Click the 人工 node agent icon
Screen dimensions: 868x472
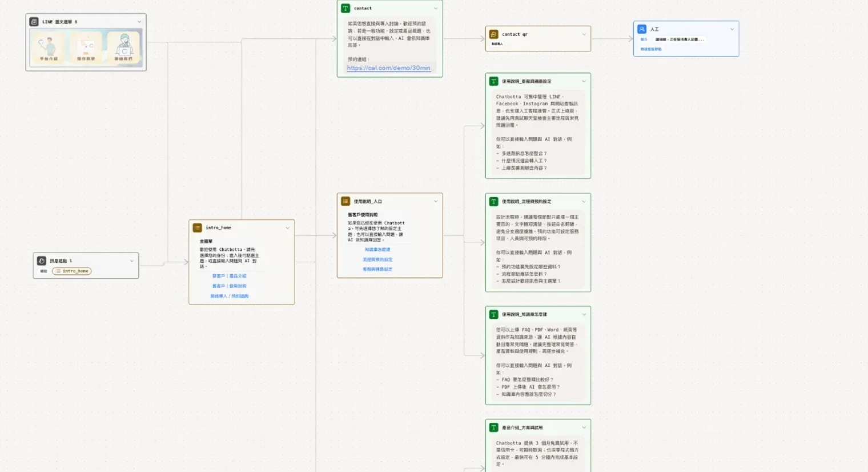[642, 29]
